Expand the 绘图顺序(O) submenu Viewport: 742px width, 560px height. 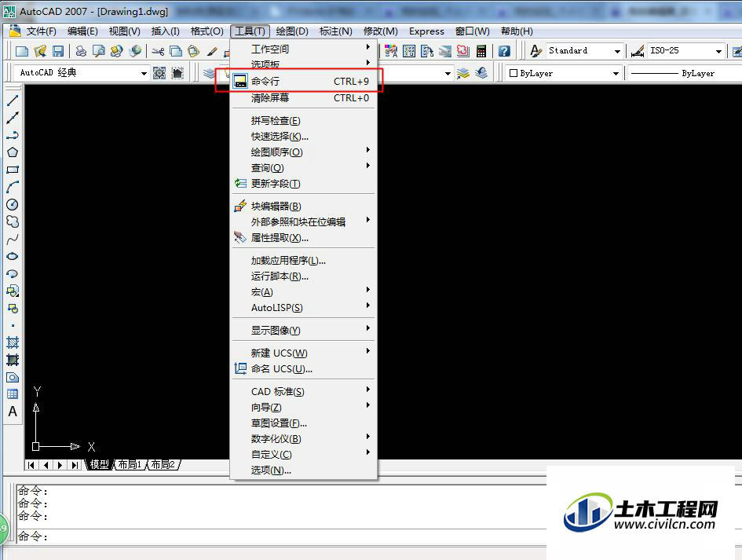click(x=303, y=152)
